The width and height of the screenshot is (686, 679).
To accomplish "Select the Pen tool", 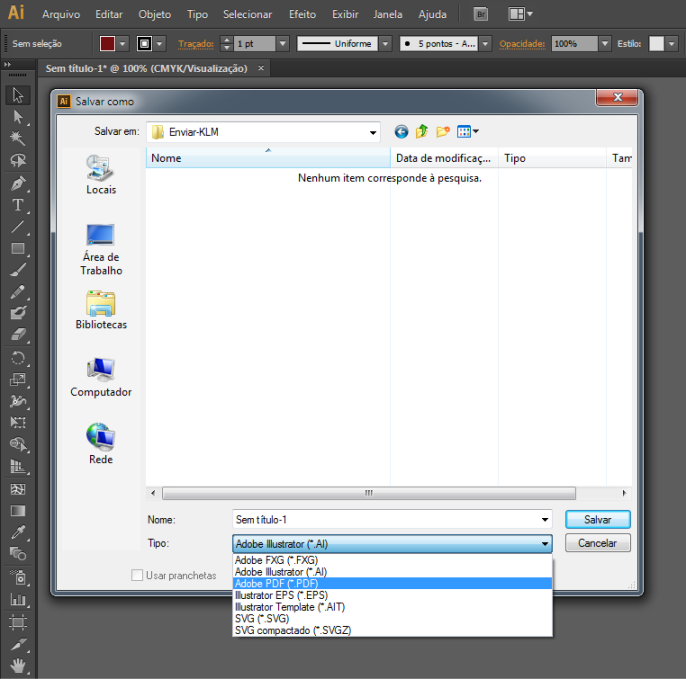I will (18, 183).
